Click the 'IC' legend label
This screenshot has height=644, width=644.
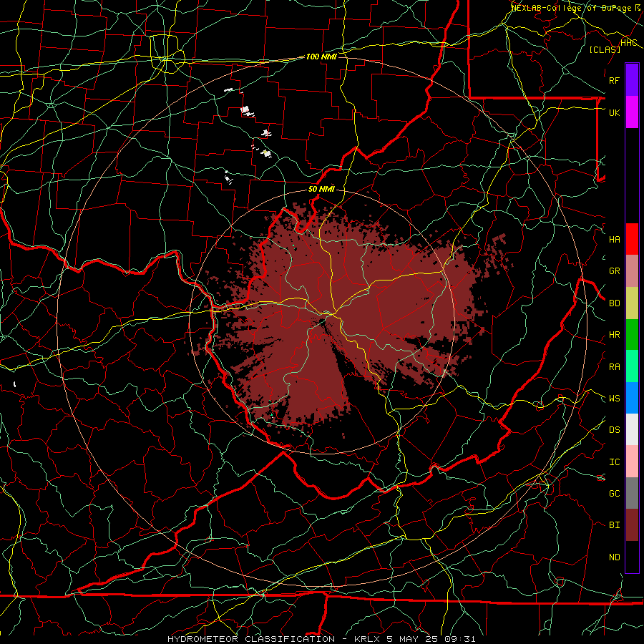(x=614, y=462)
